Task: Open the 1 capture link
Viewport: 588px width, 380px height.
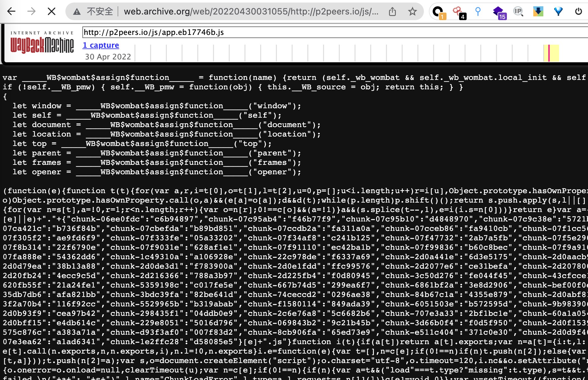Action: 101,45
